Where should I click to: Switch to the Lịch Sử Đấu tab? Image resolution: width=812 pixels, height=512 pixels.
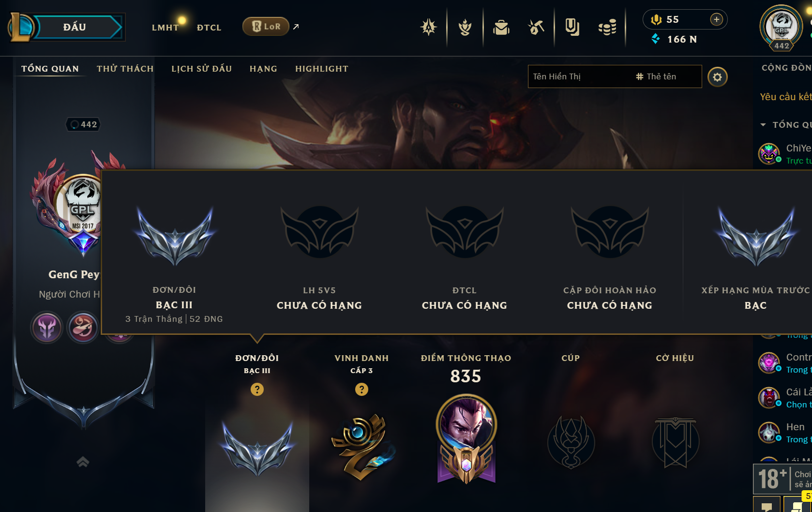[201, 69]
